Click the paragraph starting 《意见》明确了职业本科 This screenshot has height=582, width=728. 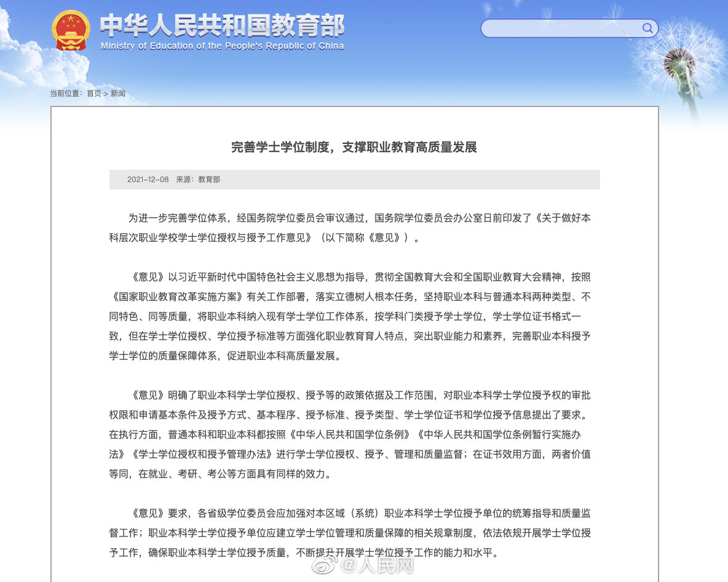350,434
